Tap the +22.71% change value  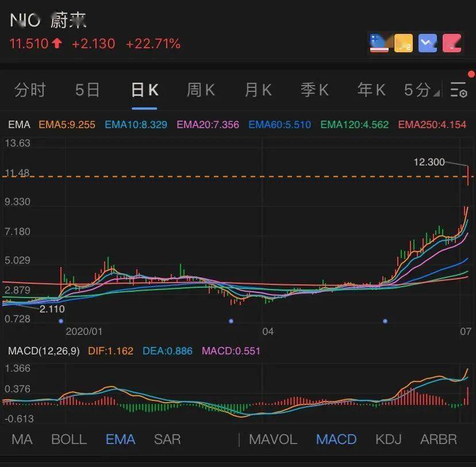[x=153, y=44]
